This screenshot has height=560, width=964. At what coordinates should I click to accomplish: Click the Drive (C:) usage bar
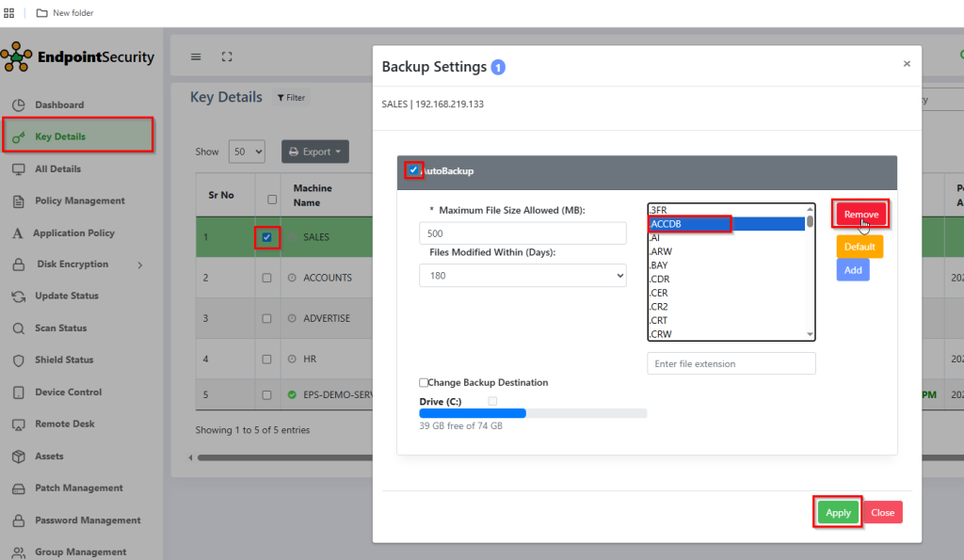(x=533, y=413)
